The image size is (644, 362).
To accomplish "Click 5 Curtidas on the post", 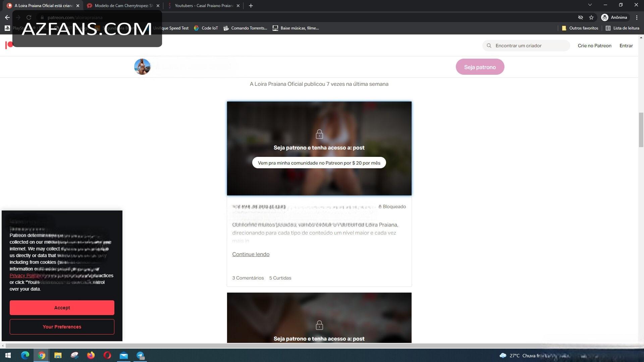I will coord(280,278).
